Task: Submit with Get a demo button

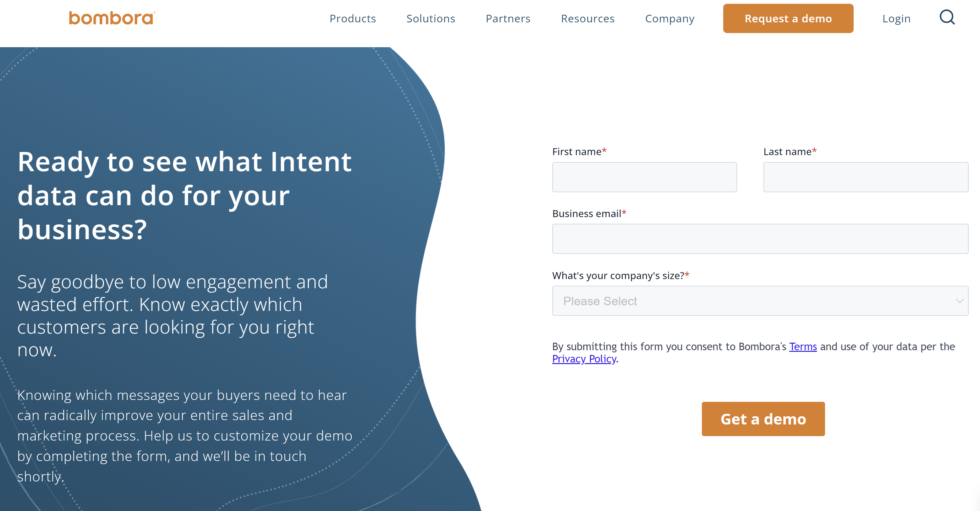Action: [x=763, y=419]
